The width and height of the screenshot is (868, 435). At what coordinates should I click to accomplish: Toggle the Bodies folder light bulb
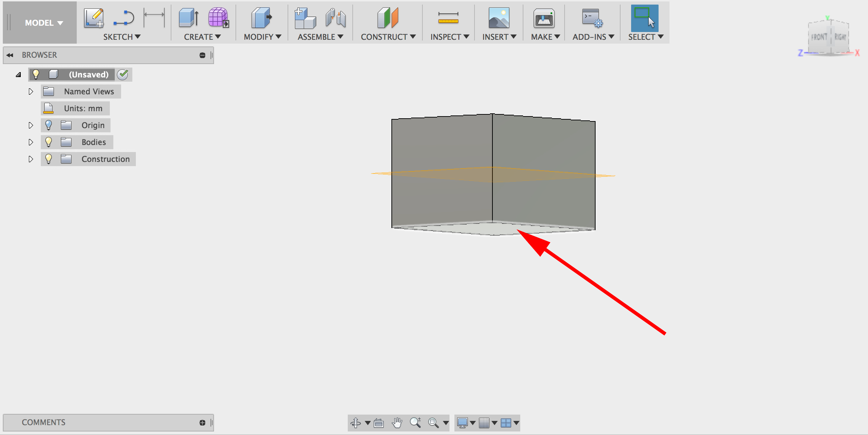(x=49, y=142)
